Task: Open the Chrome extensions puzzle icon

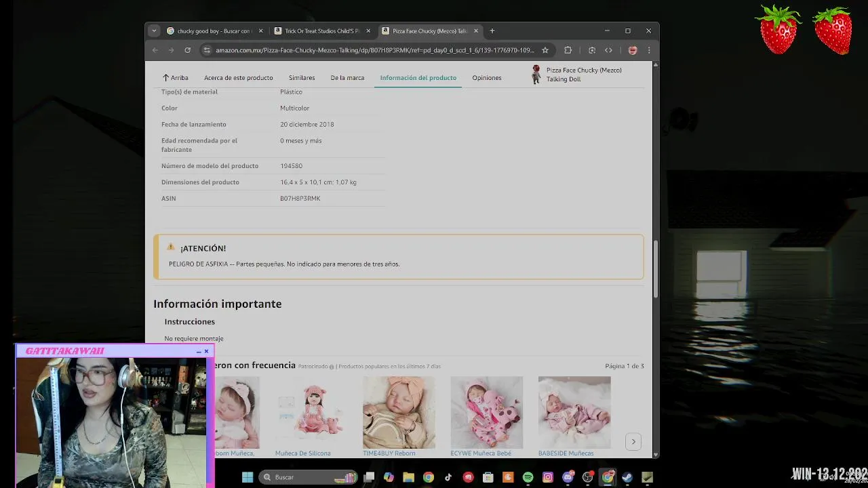Action: click(x=568, y=50)
